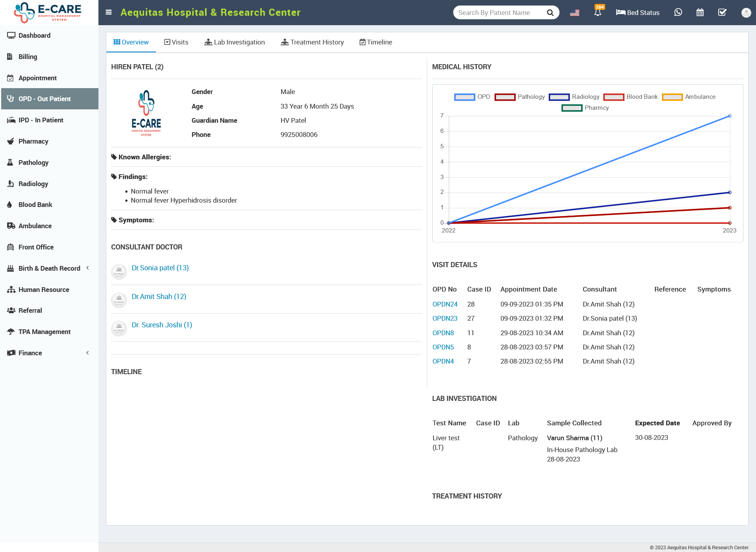Open the Pharmacy module in sidebar
Viewport: 756px width, 552px height.
click(33, 141)
